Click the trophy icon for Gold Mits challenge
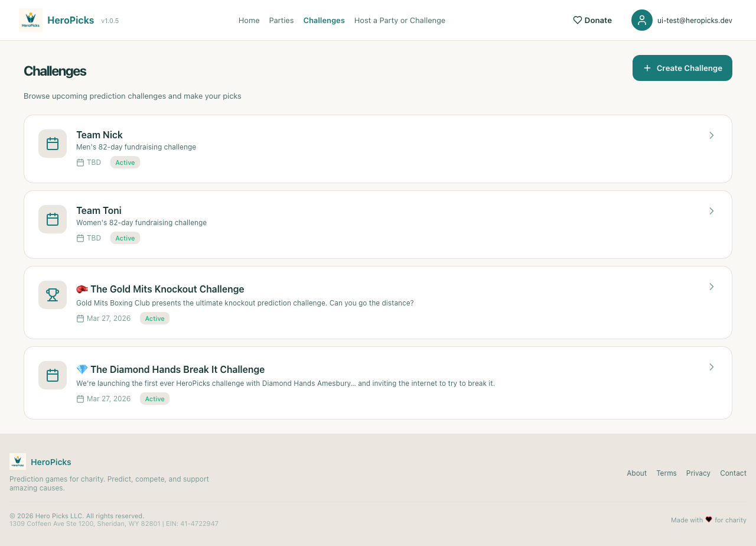 coord(53,295)
